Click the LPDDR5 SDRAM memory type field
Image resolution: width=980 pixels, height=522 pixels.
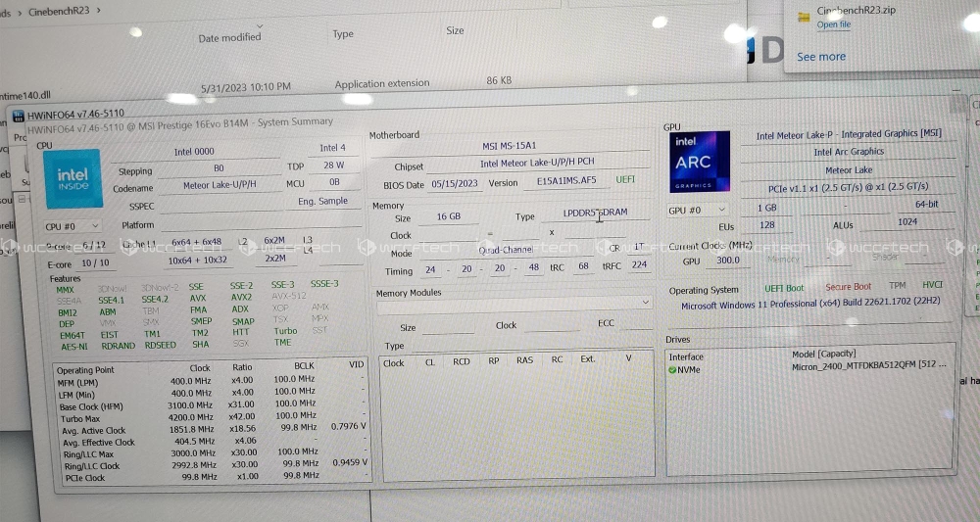coord(595,213)
